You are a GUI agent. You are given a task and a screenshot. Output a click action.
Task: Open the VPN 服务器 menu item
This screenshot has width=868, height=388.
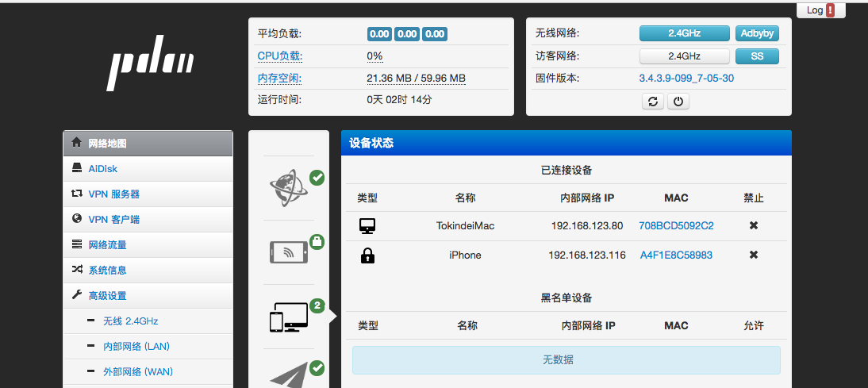[114, 194]
